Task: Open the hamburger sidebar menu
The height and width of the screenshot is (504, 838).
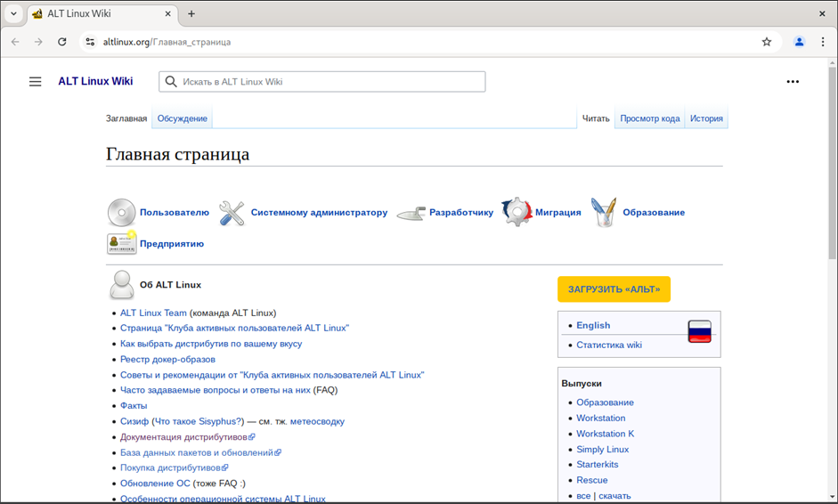Action: [x=36, y=82]
